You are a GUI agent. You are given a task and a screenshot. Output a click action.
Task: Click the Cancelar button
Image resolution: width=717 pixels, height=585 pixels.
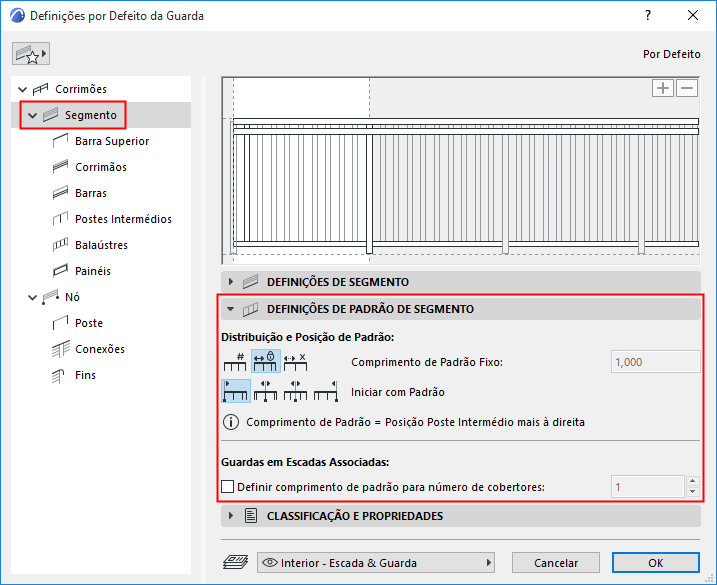[x=556, y=563]
